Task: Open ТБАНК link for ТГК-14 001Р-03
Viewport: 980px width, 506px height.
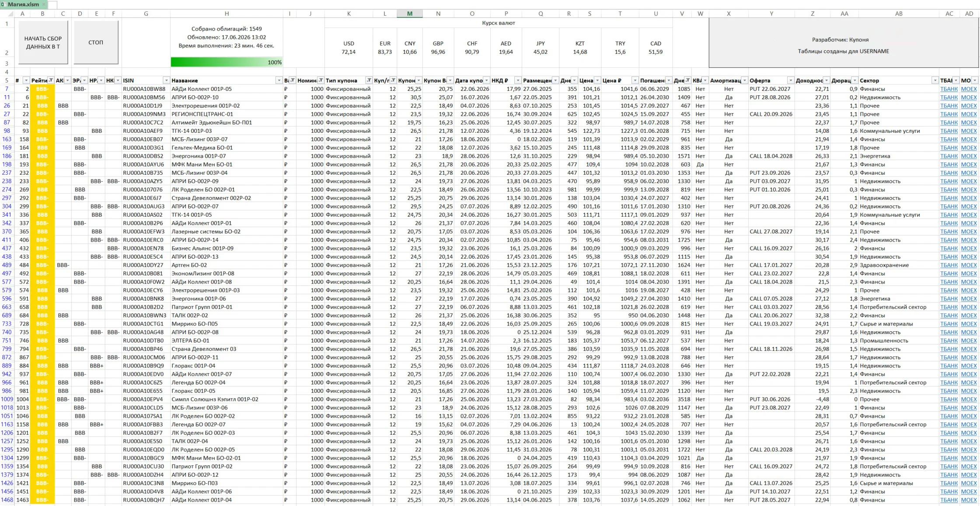Action: 949,131
